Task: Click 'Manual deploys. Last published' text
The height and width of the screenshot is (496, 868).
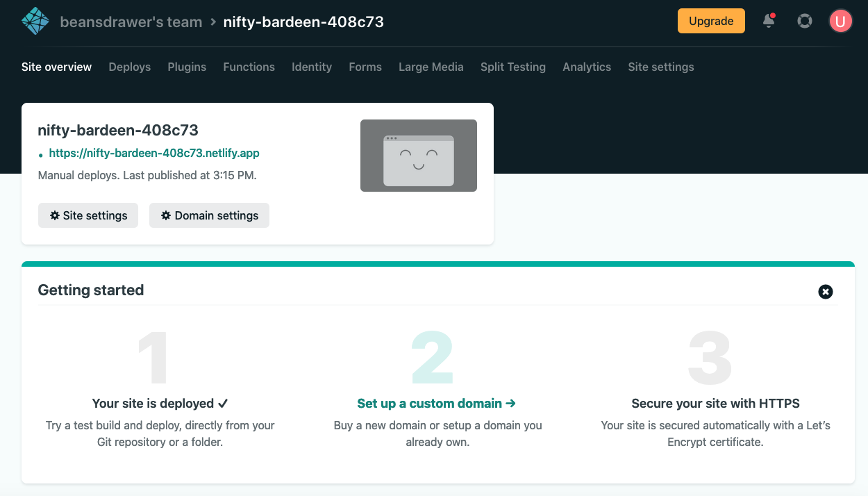Action: pyautogui.click(x=147, y=175)
